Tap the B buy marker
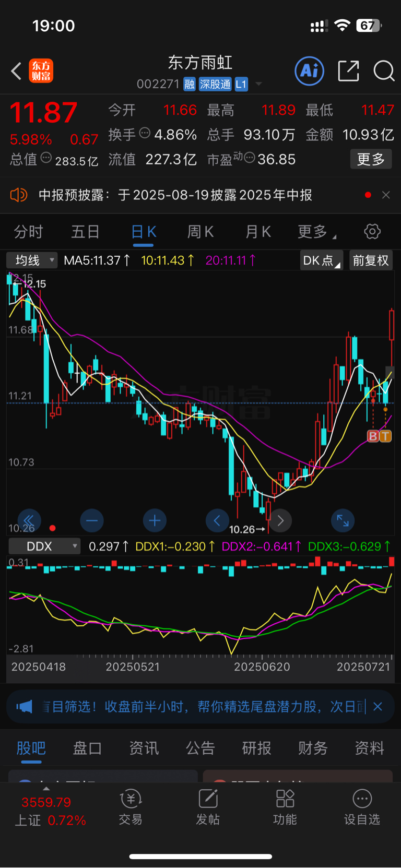Image resolution: width=401 pixels, height=868 pixels. [x=373, y=436]
